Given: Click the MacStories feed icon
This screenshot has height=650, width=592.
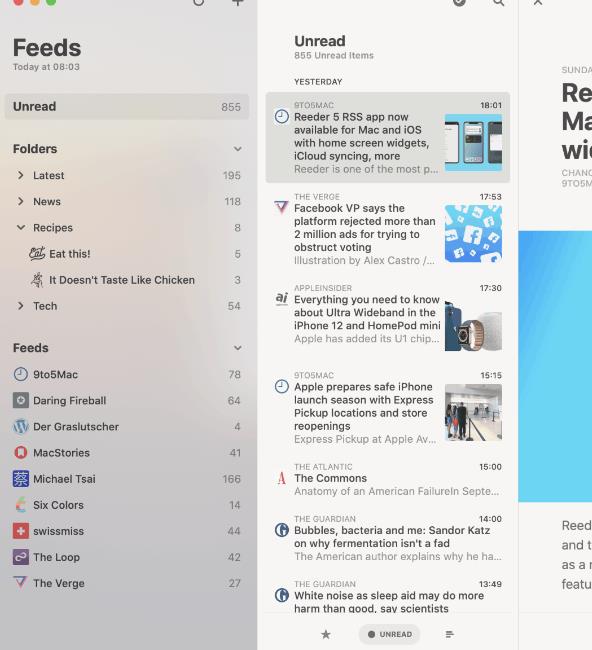Looking at the screenshot, I should (21, 453).
